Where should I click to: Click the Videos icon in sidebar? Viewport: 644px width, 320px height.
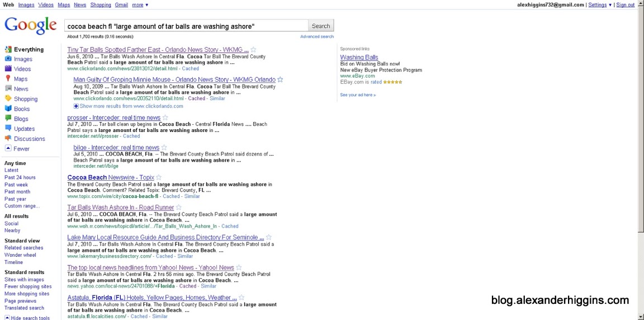[8, 69]
